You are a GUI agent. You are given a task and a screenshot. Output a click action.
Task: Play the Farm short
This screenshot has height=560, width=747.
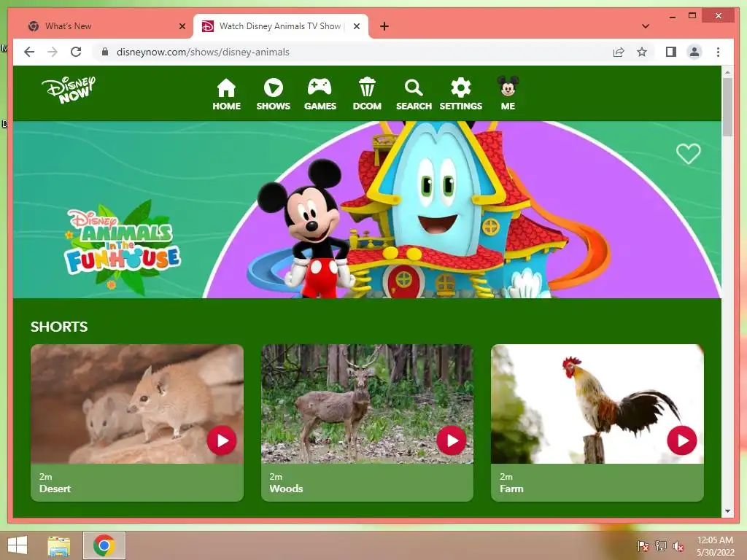(x=682, y=440)
